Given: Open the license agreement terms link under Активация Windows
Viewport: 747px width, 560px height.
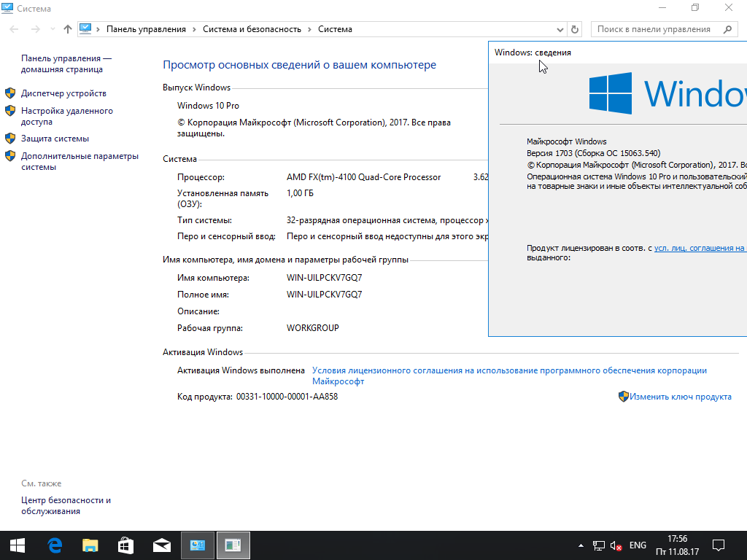Looking at the screenshot, I should pyautogui.click(x=509, y=376).
